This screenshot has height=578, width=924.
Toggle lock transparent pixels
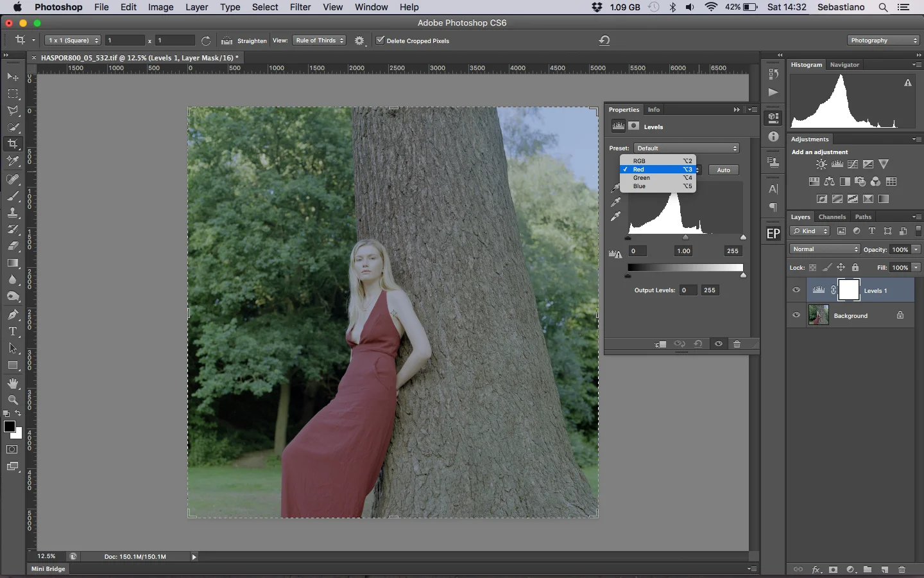pos(813,268)
